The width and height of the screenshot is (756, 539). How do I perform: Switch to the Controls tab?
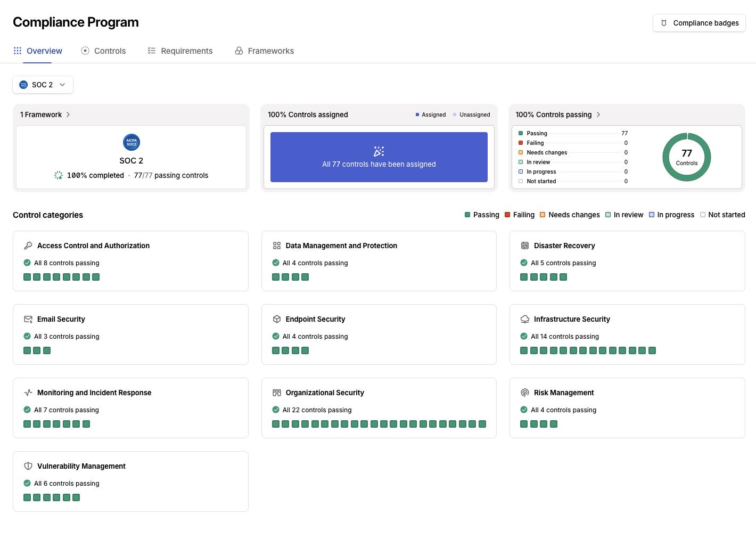point(103,51)
